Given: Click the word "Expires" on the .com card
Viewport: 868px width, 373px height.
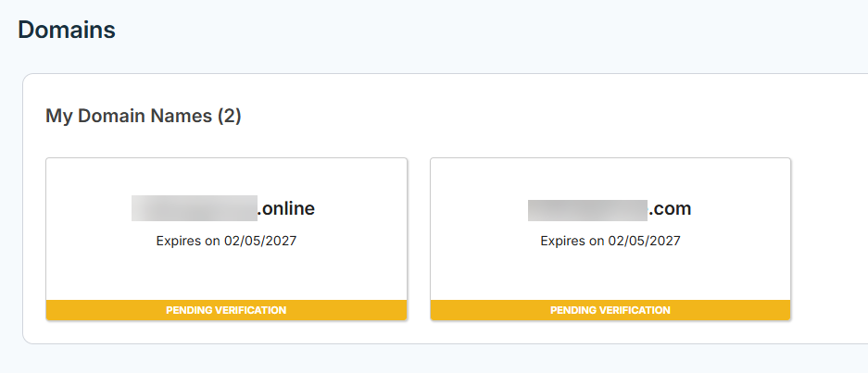Looking at the screenshot, I should click(563, 241).
